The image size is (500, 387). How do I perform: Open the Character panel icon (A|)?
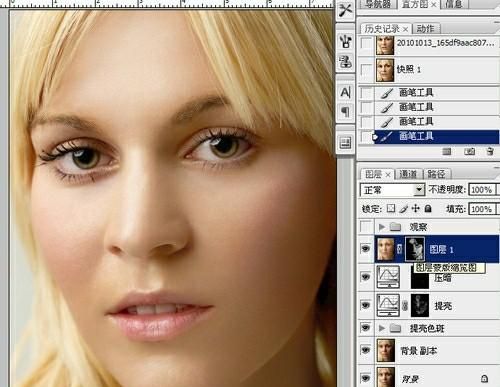(x=345, y=92)
